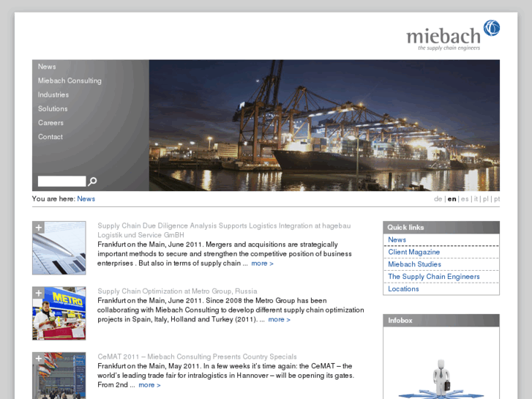Open Locations quick link
Image resolution: width=532 pixels, height=399 pixels.
403,289
